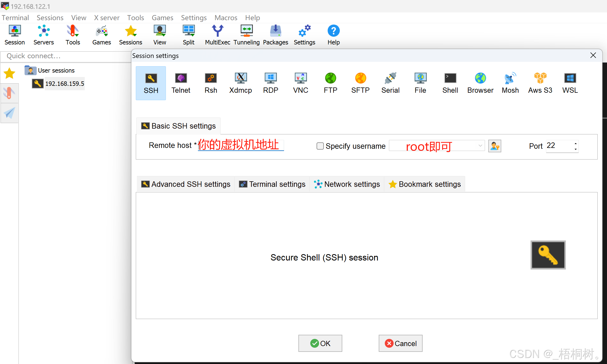
Task: Decrease the port number with down arrow
Action: 576,149
